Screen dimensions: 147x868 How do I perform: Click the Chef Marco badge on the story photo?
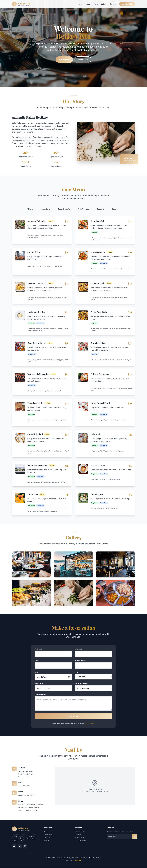(x=129, y=159)
